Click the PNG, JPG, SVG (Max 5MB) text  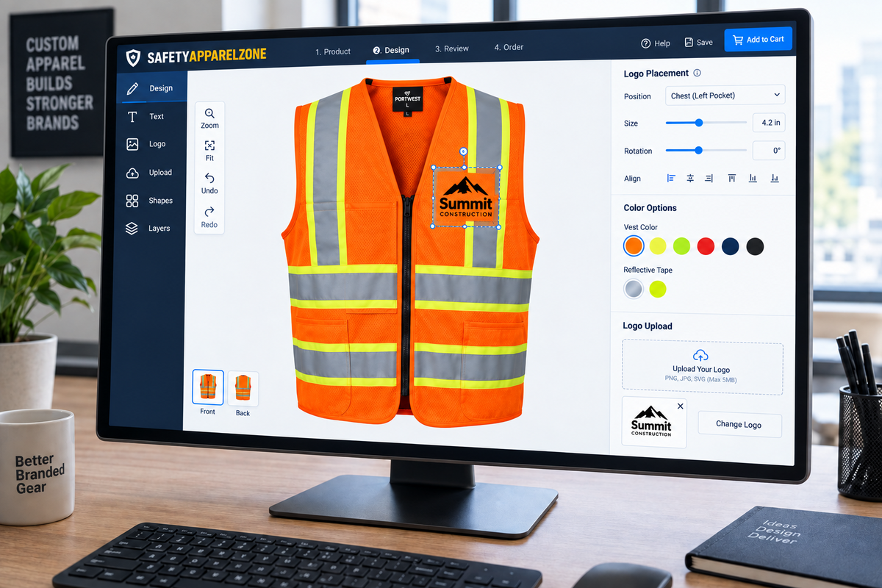click(x=701, y=380)
